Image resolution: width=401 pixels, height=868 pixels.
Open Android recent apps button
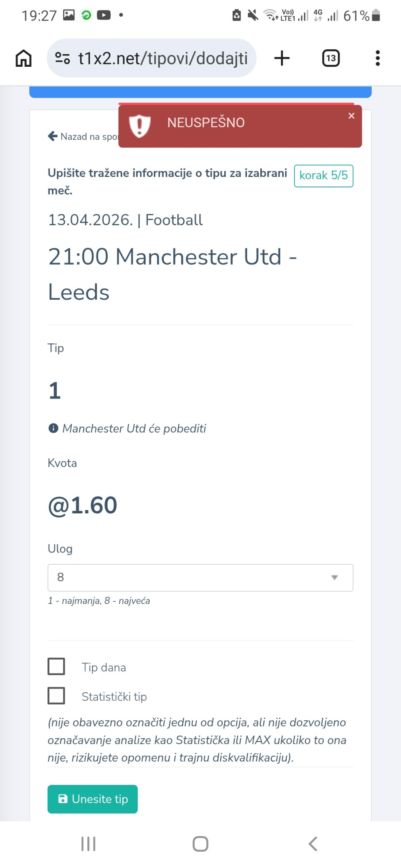[88, 844]
